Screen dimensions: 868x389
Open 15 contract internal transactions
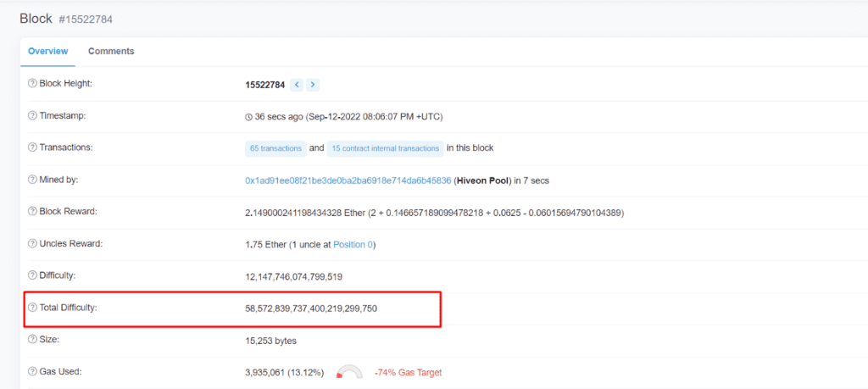click(385, 148)
